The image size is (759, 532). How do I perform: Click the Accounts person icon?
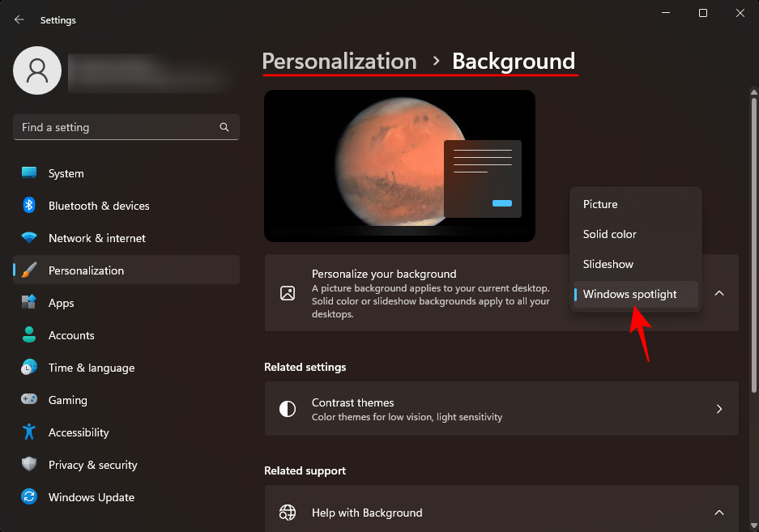click(x=29, y=334)
